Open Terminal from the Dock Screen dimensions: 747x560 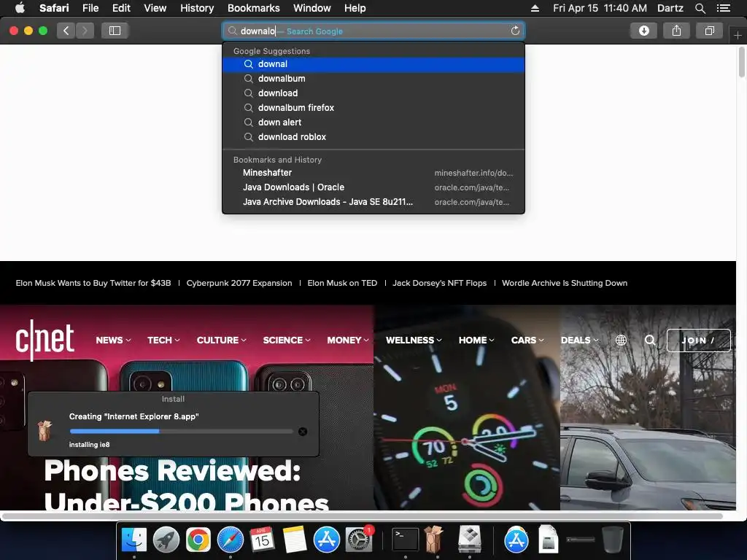tap(406, 540)
